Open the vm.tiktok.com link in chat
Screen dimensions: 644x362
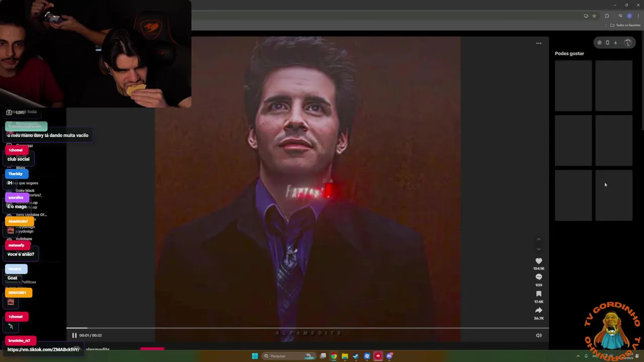pos(43,349)
